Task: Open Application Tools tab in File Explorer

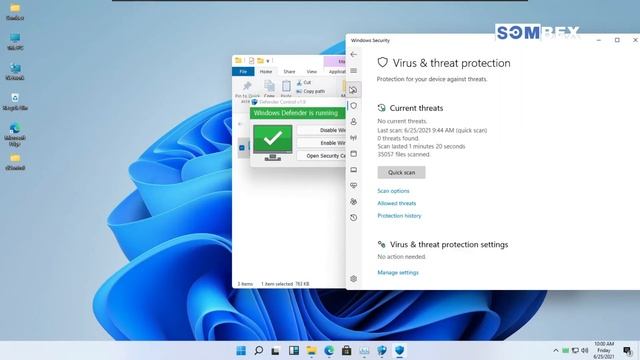Action: pos(336,71)
